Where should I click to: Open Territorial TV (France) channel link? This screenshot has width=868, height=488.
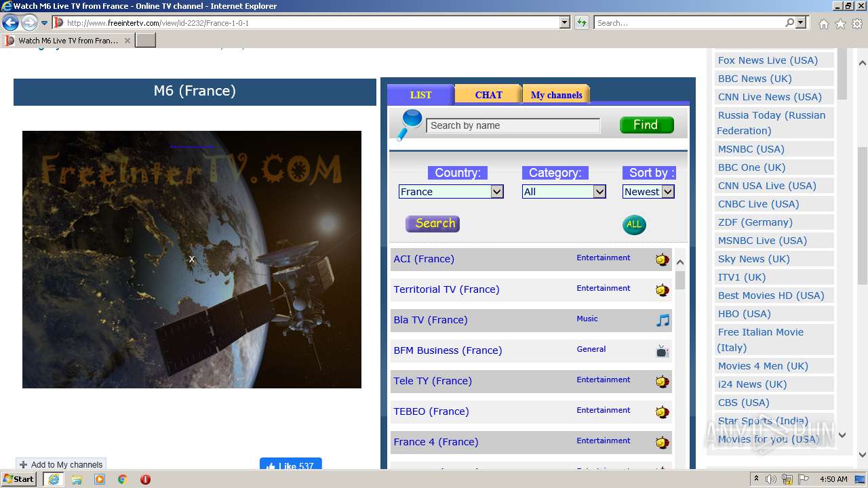(x=446, y=289)
